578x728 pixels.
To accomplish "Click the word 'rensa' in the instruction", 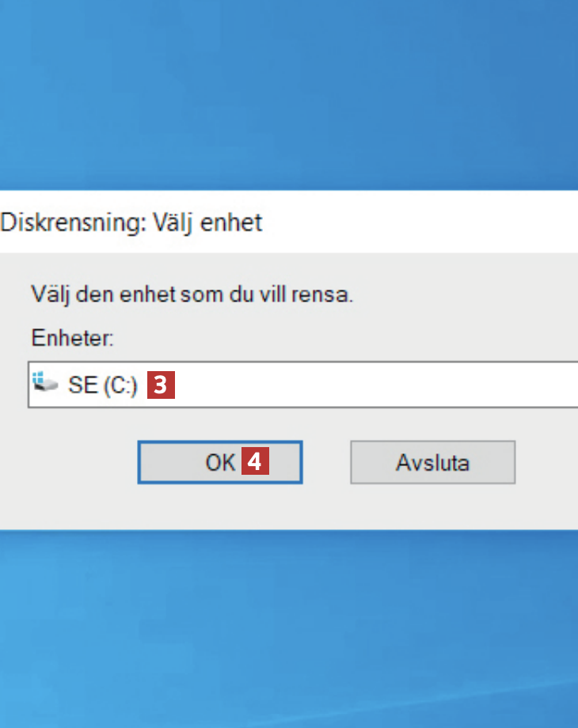I will click(x=329, y=296).
